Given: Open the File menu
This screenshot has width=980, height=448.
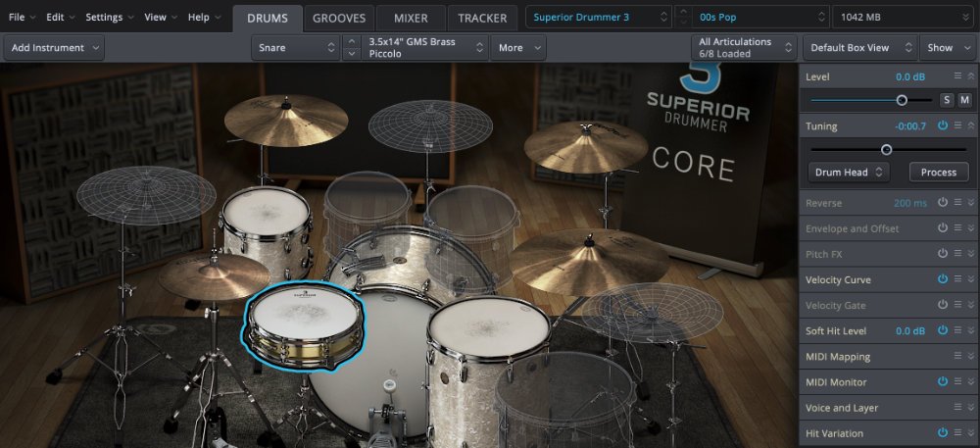Looking at the screenshot, I should (22, 17).
